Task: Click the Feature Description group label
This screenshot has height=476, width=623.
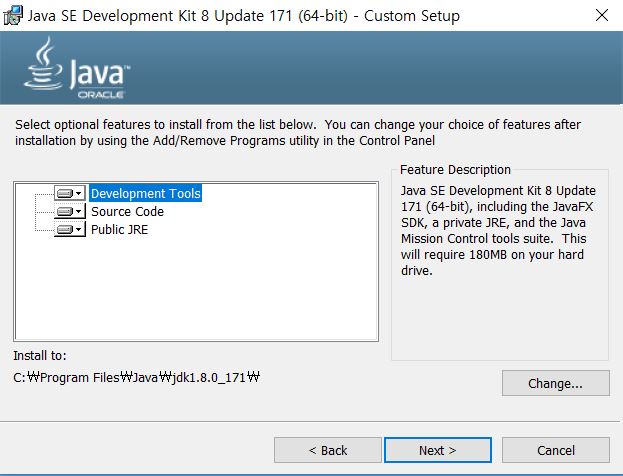Action: pos(455,170)
